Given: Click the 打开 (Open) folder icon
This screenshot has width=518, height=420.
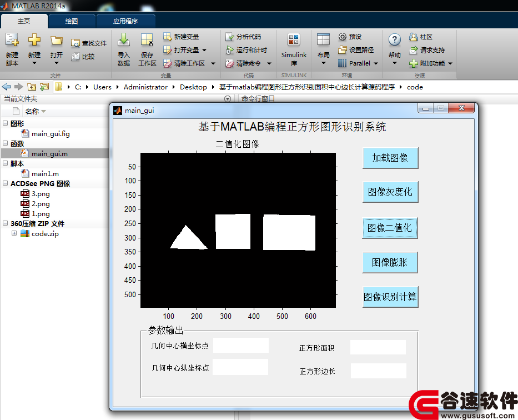Looking at the screenshot, I should click(57, 41).
